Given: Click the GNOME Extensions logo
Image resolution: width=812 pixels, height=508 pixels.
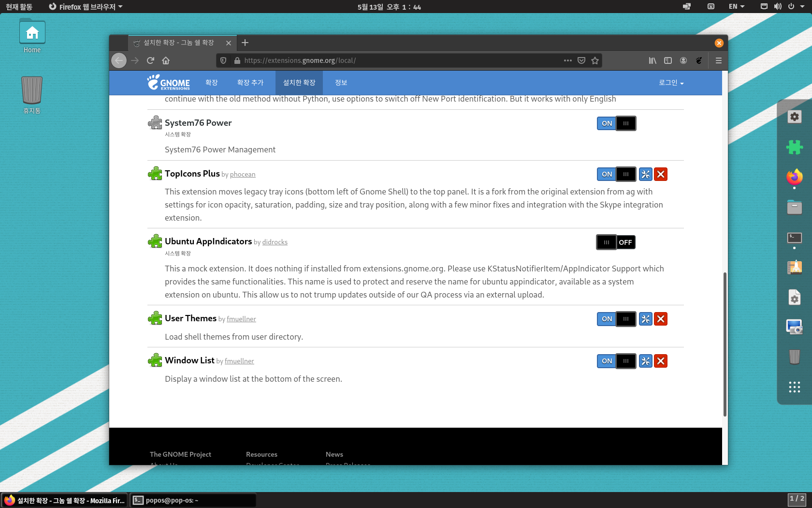Looking at the screenshot, I should click(168, 82).
